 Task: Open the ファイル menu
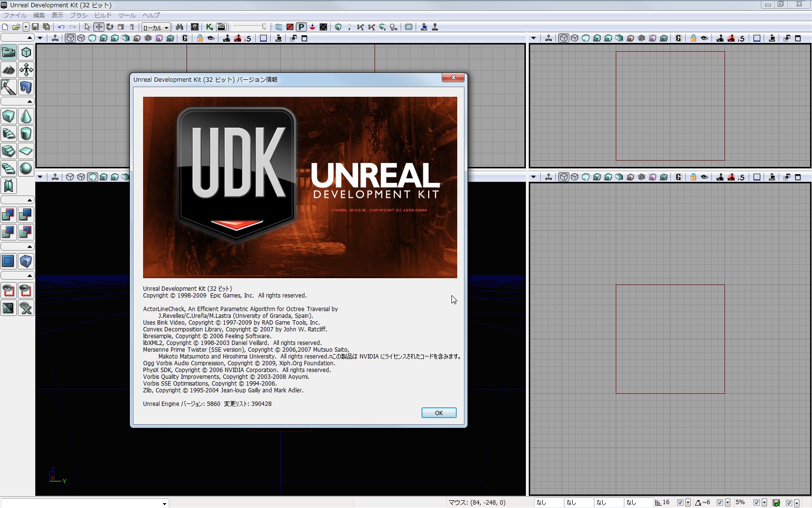15,15
